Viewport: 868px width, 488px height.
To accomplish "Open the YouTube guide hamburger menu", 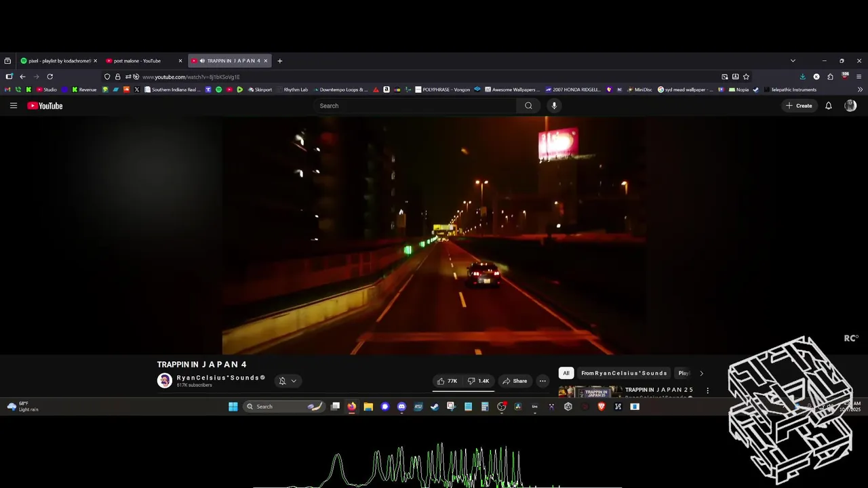I will [x=14, y=106].
